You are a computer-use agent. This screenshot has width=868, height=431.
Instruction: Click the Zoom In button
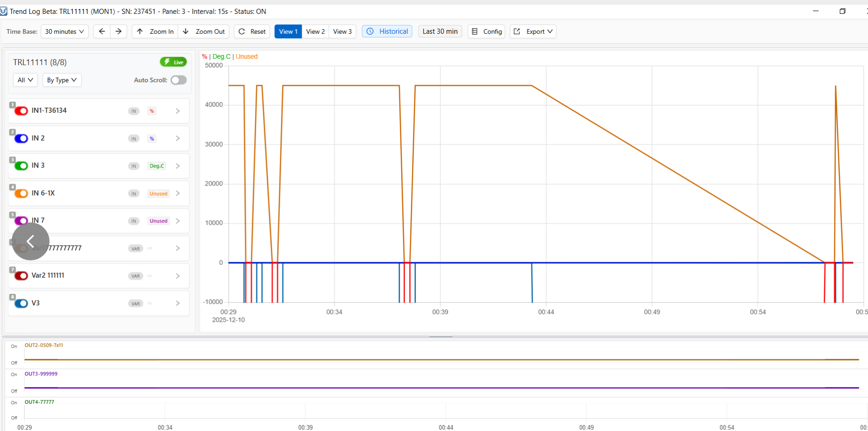[155, 31]
